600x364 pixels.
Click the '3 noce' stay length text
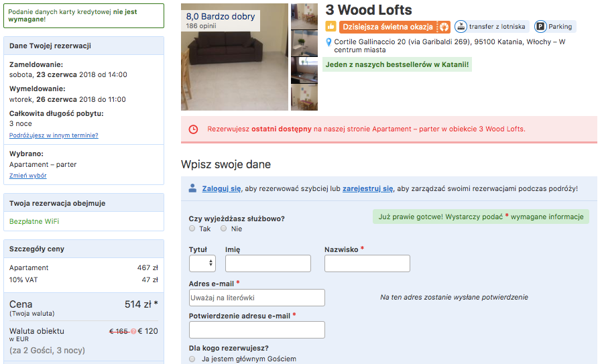tap(21, 123)
